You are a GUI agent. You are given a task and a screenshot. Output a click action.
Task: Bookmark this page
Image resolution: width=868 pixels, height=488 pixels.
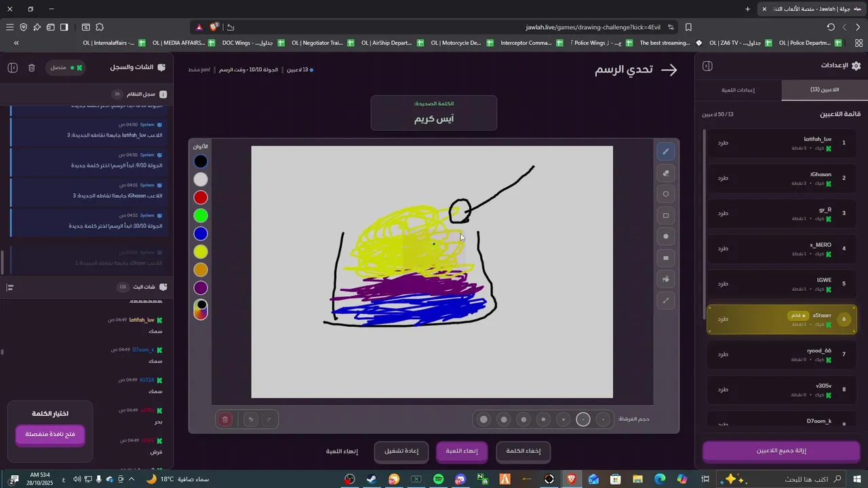click(x=688, y=27)
